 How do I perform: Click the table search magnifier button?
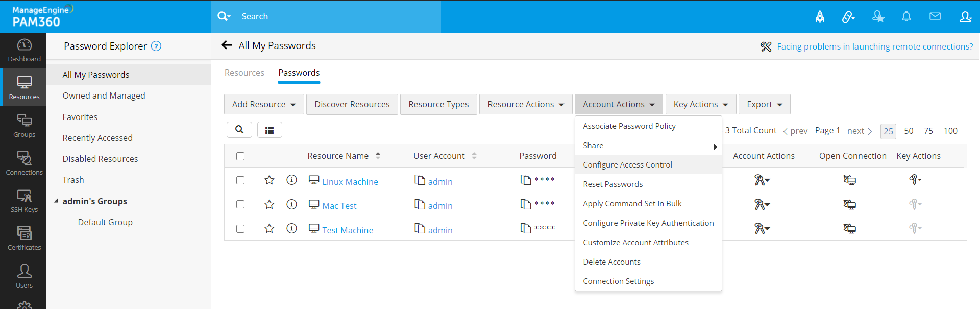(239, 130)
